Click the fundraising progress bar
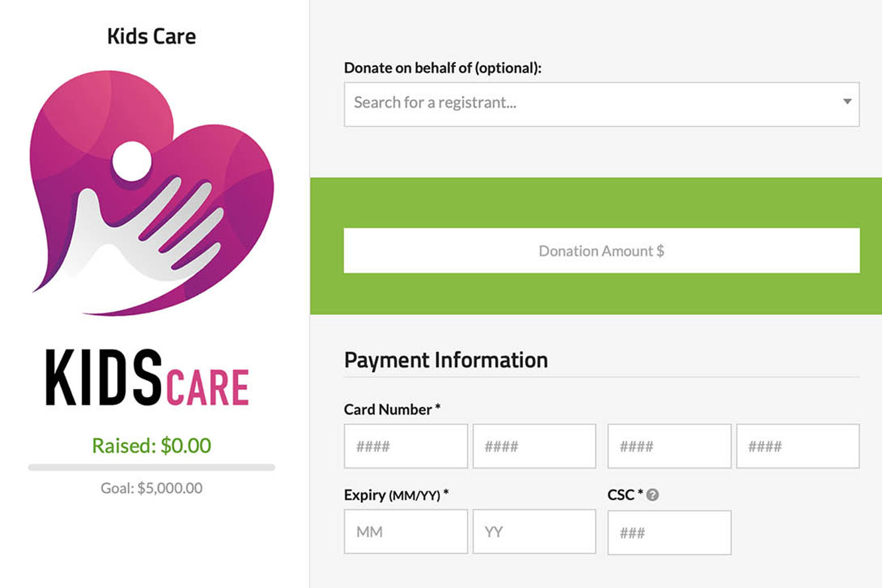 point(151,467)
